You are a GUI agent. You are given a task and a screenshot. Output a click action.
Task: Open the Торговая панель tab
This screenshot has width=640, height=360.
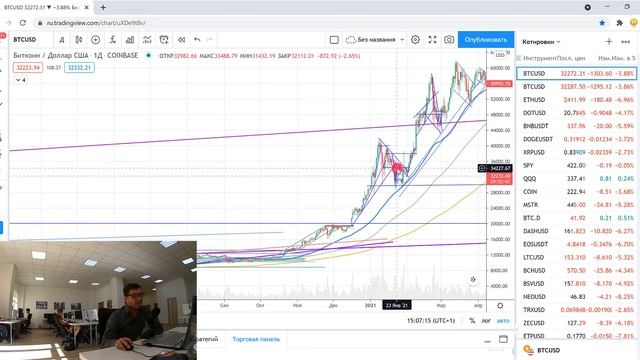(256, 339)
